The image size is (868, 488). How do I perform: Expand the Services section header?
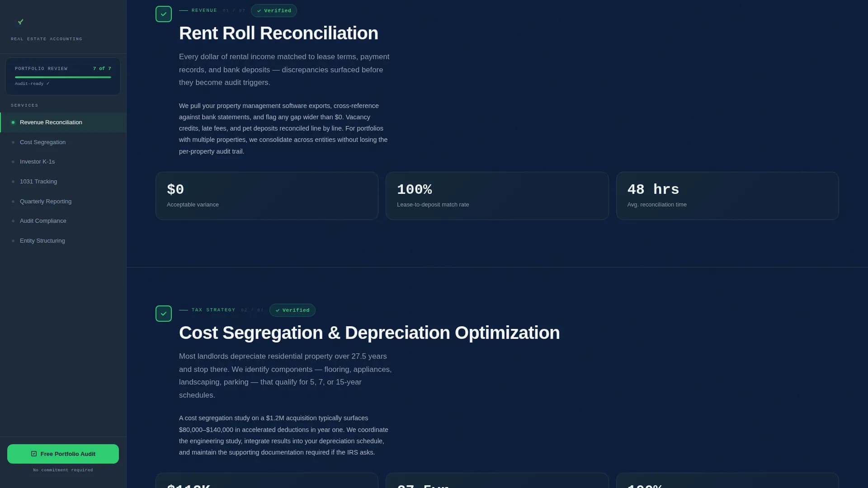(25, 105)
